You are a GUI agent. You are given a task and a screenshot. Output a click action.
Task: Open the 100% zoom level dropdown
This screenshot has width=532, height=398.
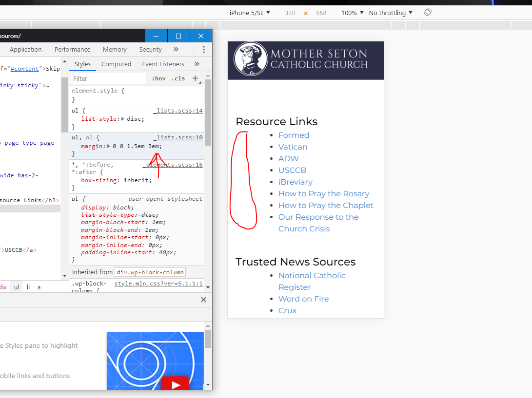(352, 13)
